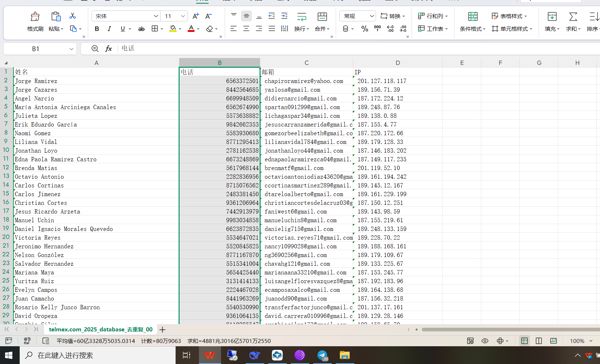
Task: Apply thousands separator format
Action: click(x=377, y=29)
